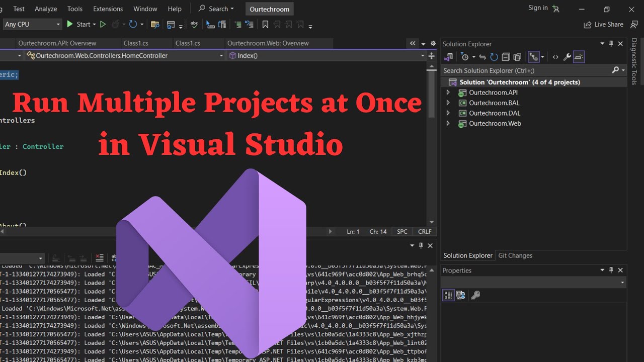The height and width of the screenshot is (362, 644).
Task: Click the SPC indentation indicator
Action: (x=402, y=232)
